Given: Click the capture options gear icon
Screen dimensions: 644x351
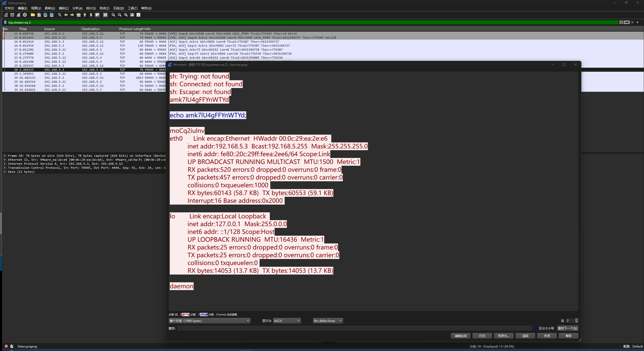Looking at the screenshot, I should 25,15.
